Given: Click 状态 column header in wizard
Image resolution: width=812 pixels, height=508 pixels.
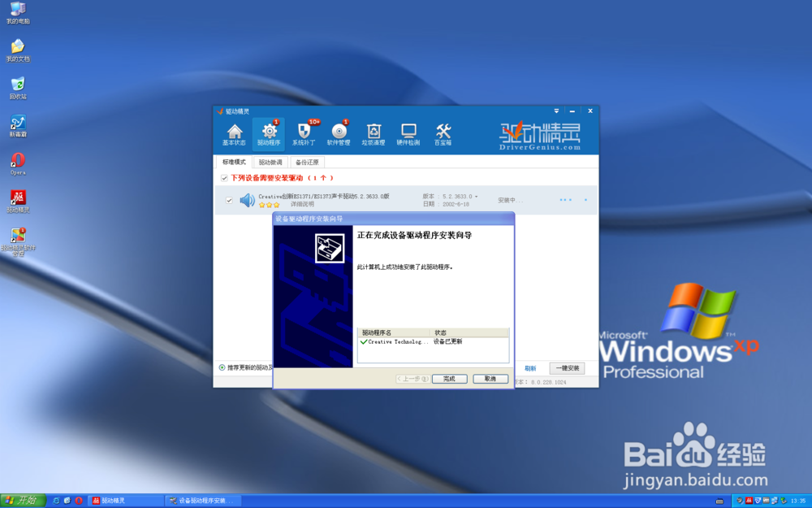Looking at the screenshot, I should (469, 332).
